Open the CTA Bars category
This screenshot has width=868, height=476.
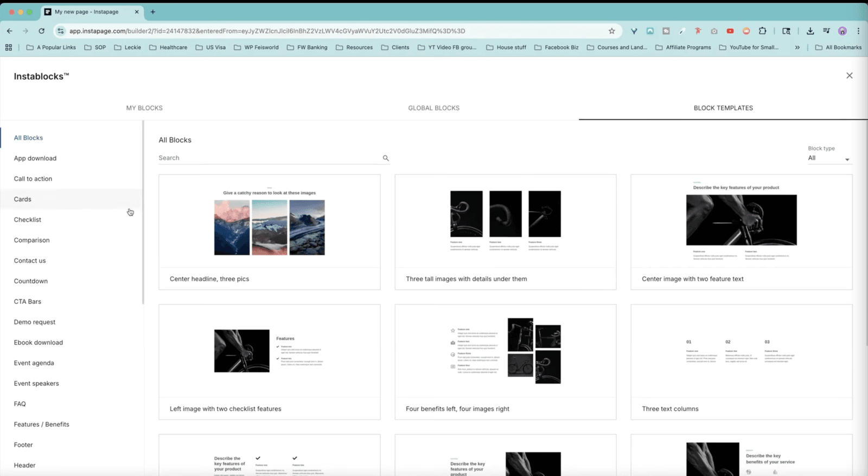click(x=71, y=302)
